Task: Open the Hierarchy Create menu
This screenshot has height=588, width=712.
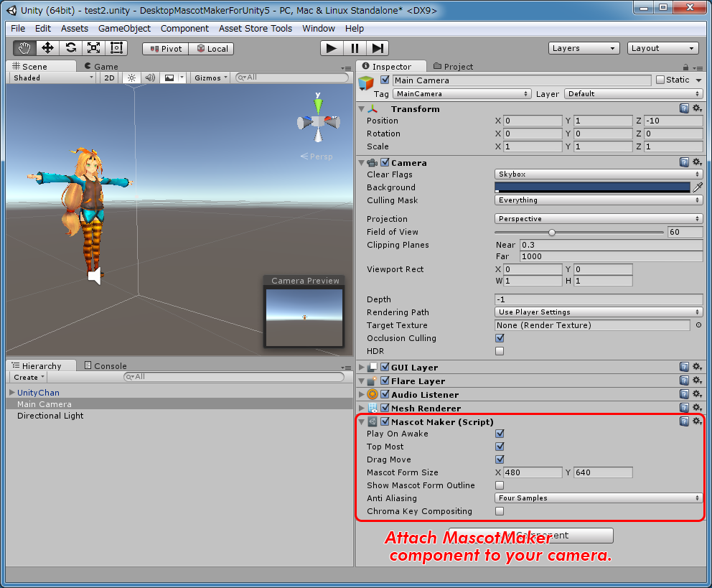Action: [x=29, y=378]
